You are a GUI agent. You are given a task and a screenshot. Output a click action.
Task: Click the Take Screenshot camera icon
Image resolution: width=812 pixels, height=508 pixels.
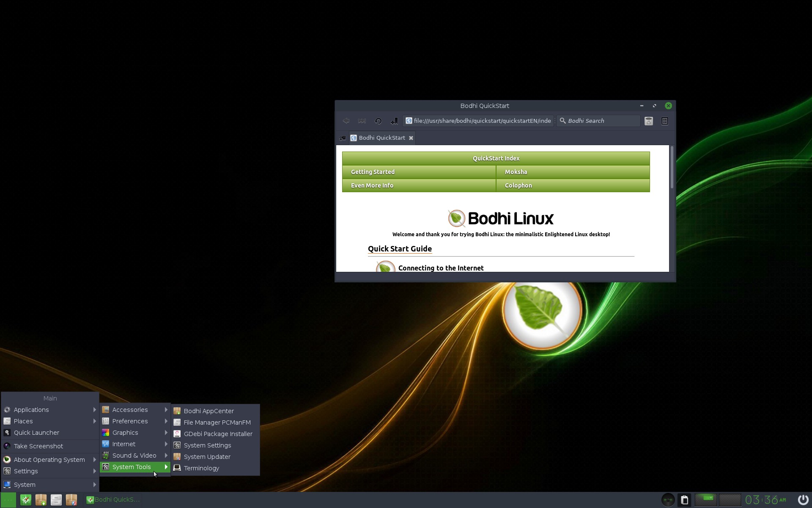tap(7, 446)
